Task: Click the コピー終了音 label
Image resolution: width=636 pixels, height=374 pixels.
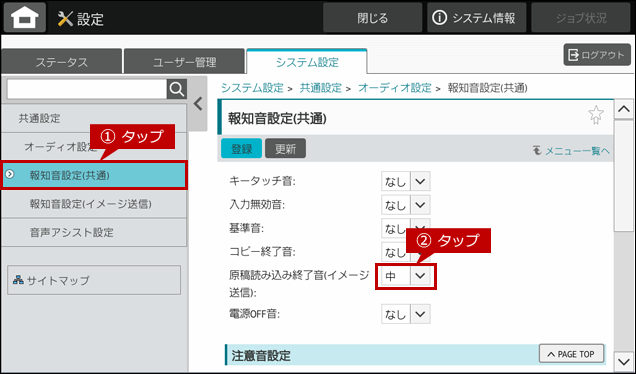Action: point(262,251)
